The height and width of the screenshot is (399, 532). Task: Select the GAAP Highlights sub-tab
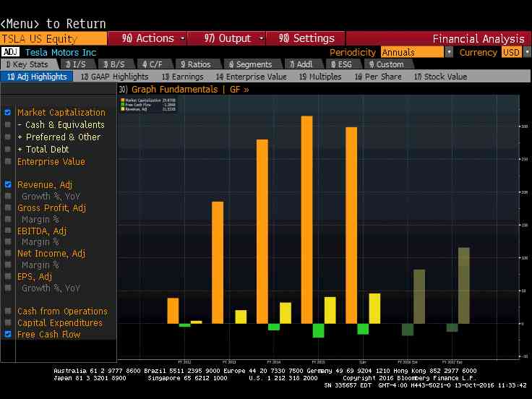pos(114,77)
